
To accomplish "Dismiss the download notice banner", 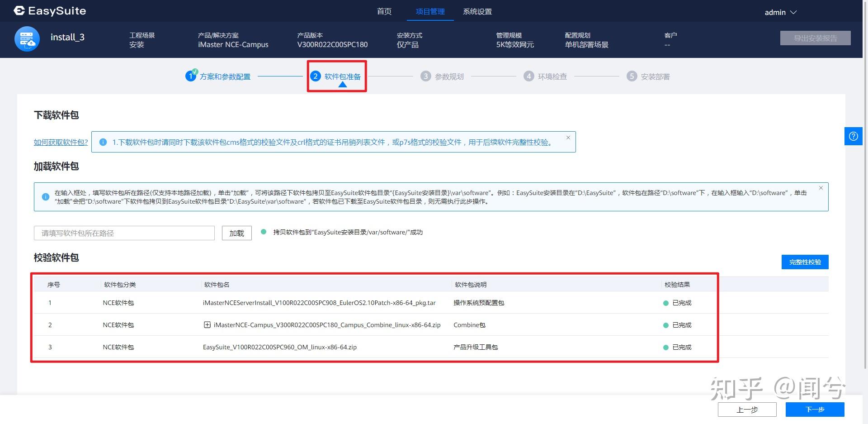I will (x=568, y=137).
